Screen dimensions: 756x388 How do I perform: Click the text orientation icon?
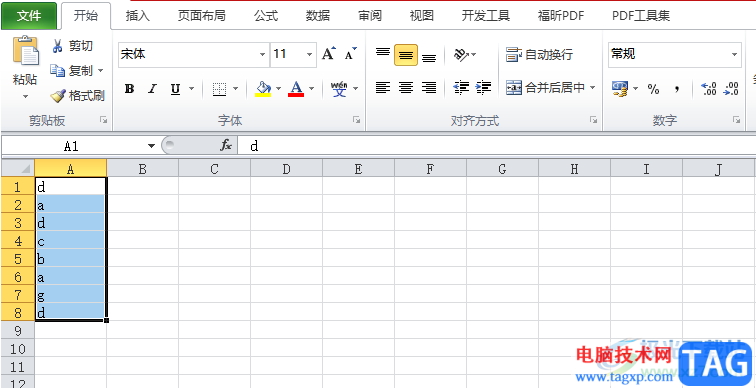coord(460,54)
